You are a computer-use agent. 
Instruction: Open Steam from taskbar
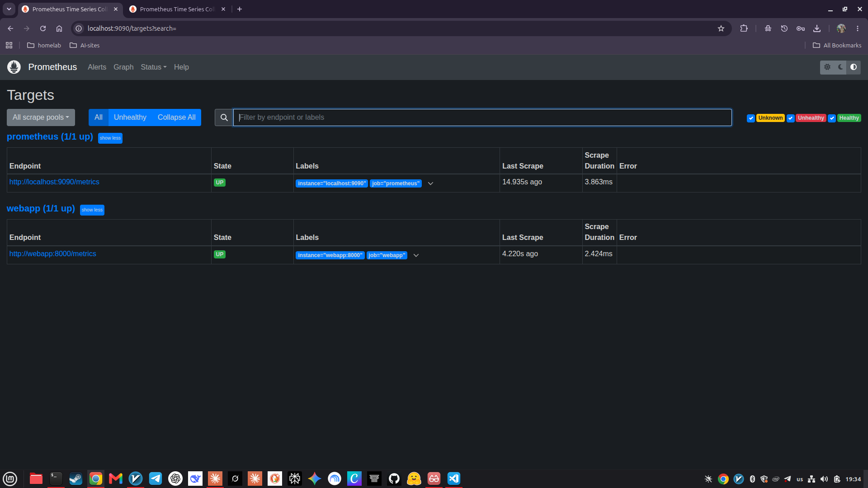pyautogui.click(x=75, y=479)
